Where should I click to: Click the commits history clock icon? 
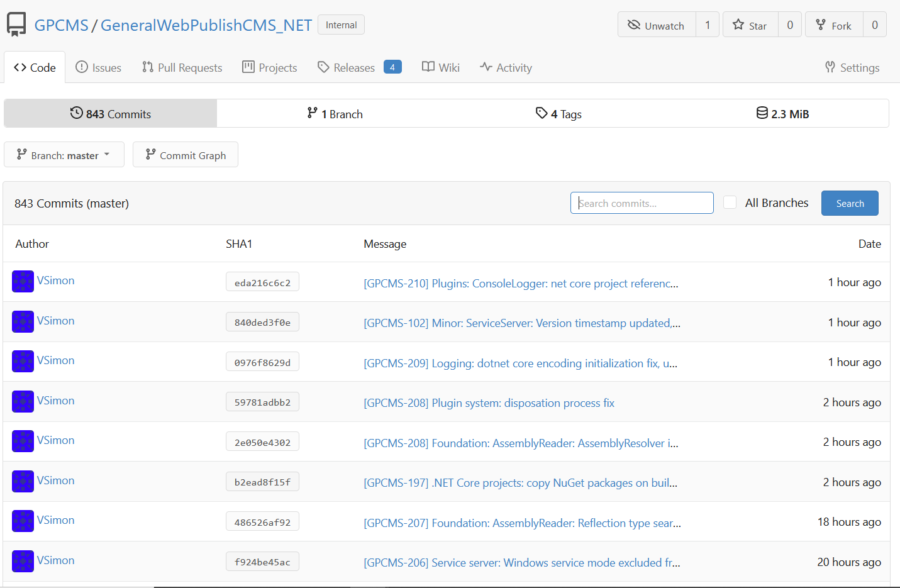pos(77,113)
